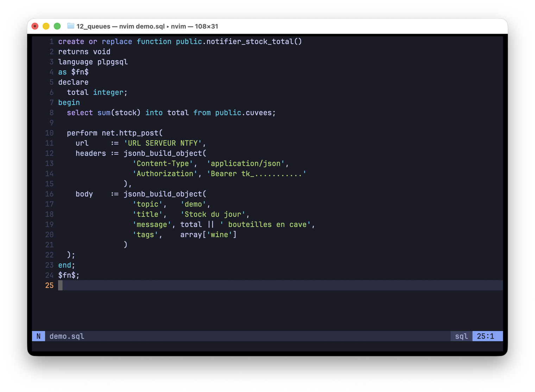Click the 'sql' filetype indicator in statusline

[x=461, y=336]
